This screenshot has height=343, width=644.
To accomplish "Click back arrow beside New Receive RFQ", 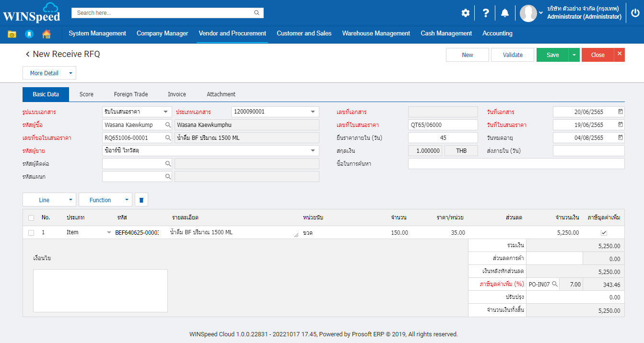I will [x=27, y=55].
